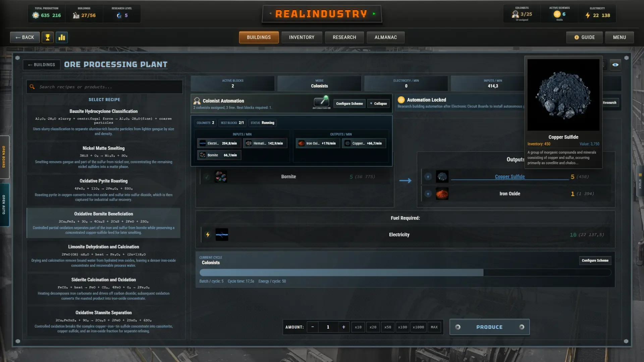Click the Hematite 142,9/min input chip
The image size is (644, 362).
coord(265,143)
